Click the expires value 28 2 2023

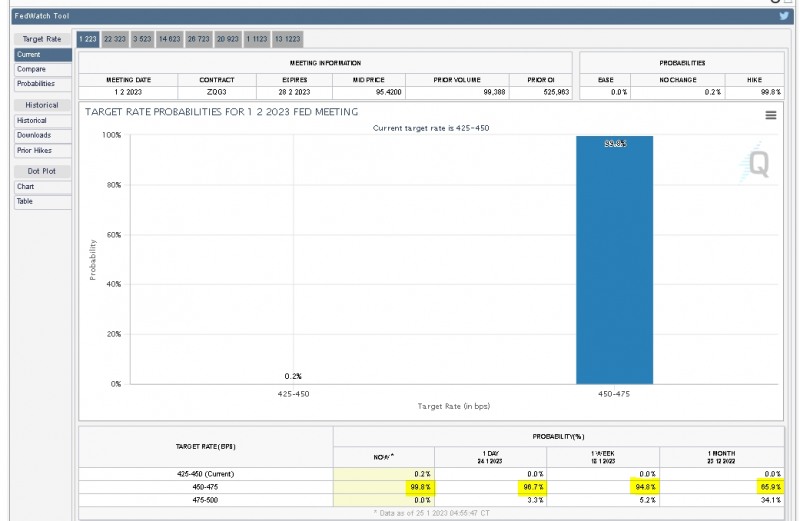coord(294,92)
